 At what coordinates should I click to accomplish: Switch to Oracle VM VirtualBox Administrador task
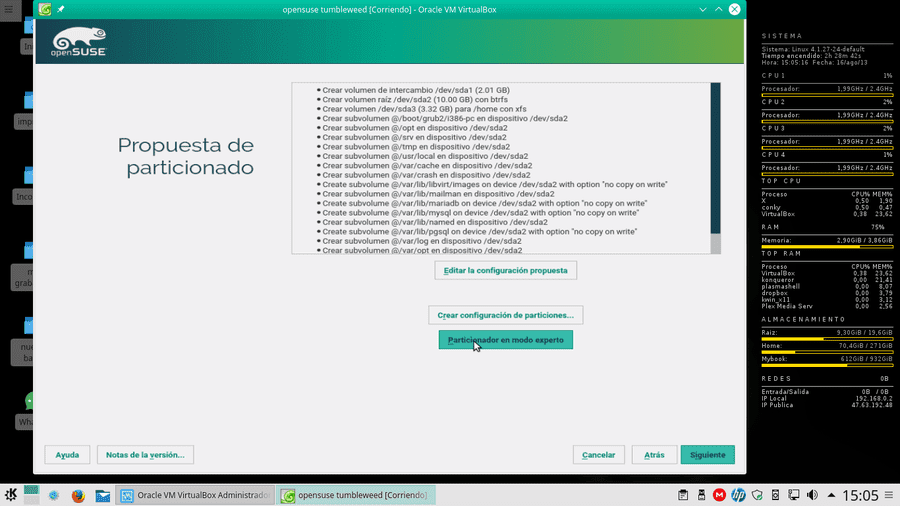coord(195,495)
